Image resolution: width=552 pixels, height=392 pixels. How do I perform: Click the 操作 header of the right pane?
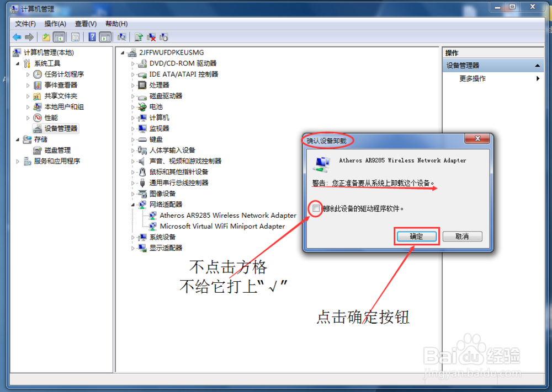(452, 53)
